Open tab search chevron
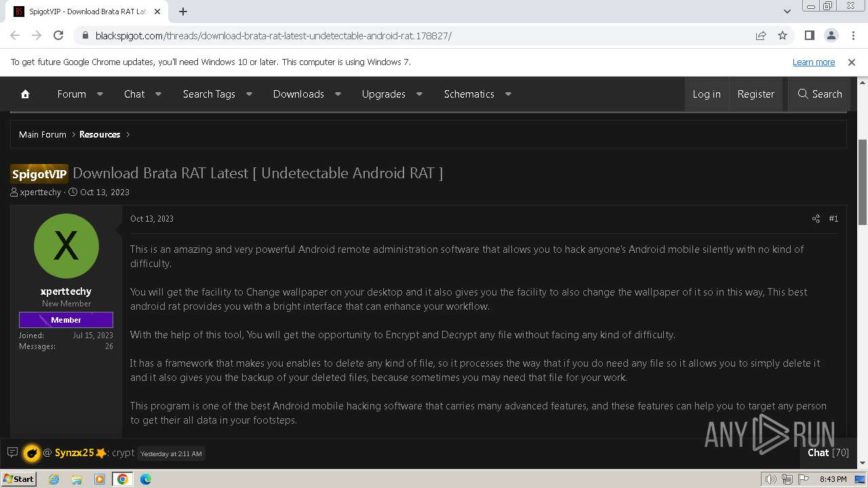 (x=787, y=12)
